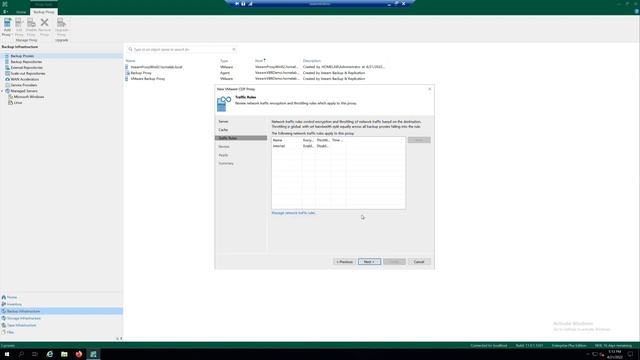Click the View button beside the rules table
This screenshot has height=360, width=640.
pos(419,140)
